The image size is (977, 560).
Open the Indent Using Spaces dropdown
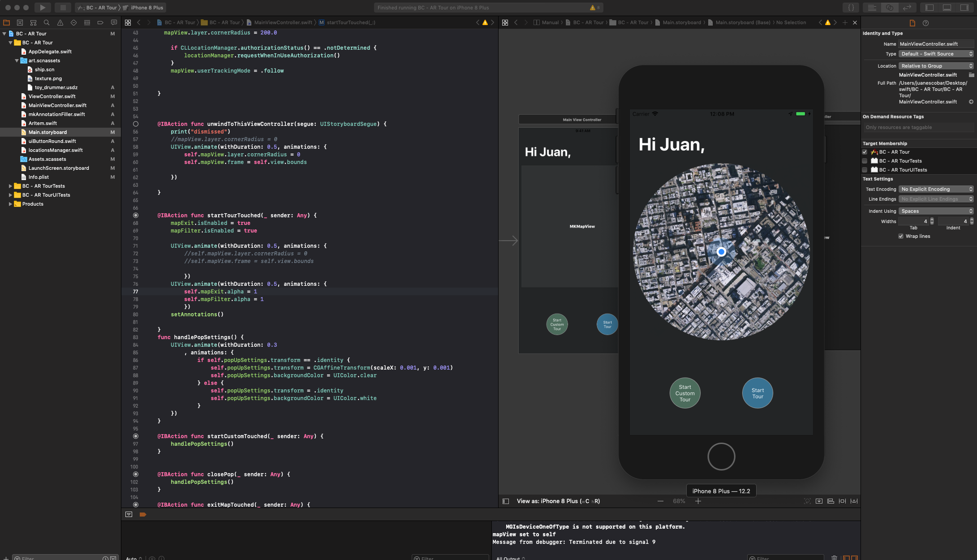pyautogui.click(x=936, y=211)
